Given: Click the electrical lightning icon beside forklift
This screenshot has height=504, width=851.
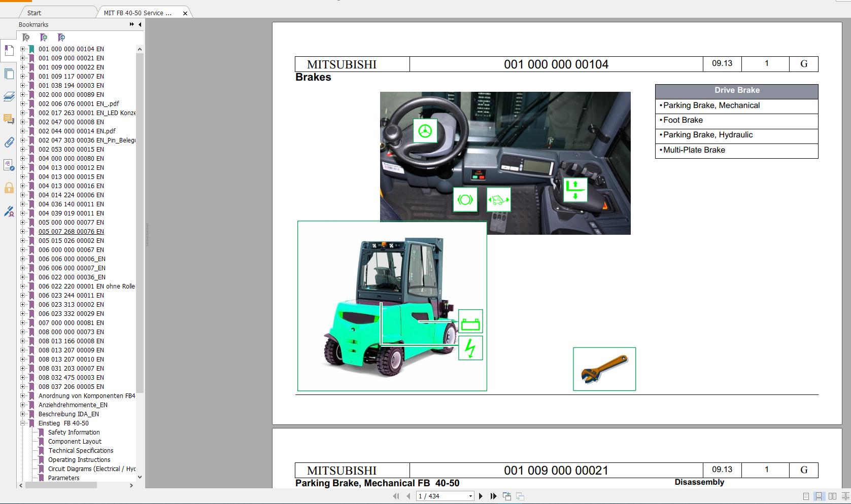Looking at the screenshot, I should tap(470, 348).
